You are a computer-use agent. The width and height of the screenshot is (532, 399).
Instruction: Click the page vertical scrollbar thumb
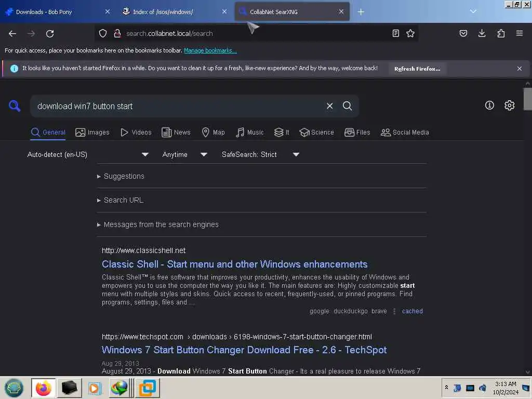(528, 99)
